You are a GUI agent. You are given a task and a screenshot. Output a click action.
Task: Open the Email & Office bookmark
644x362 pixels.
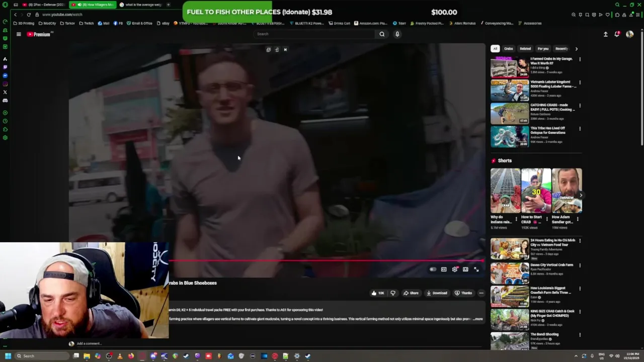coord(139,23)
